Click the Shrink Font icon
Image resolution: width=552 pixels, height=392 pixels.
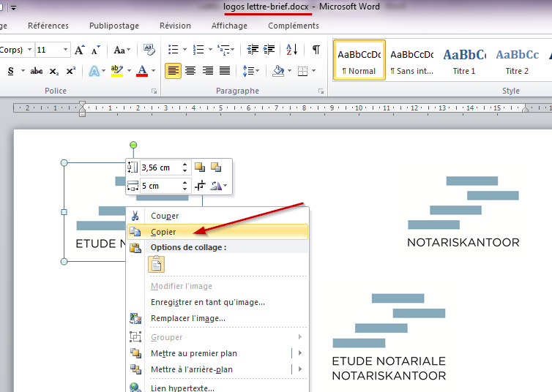pos(95,50)
